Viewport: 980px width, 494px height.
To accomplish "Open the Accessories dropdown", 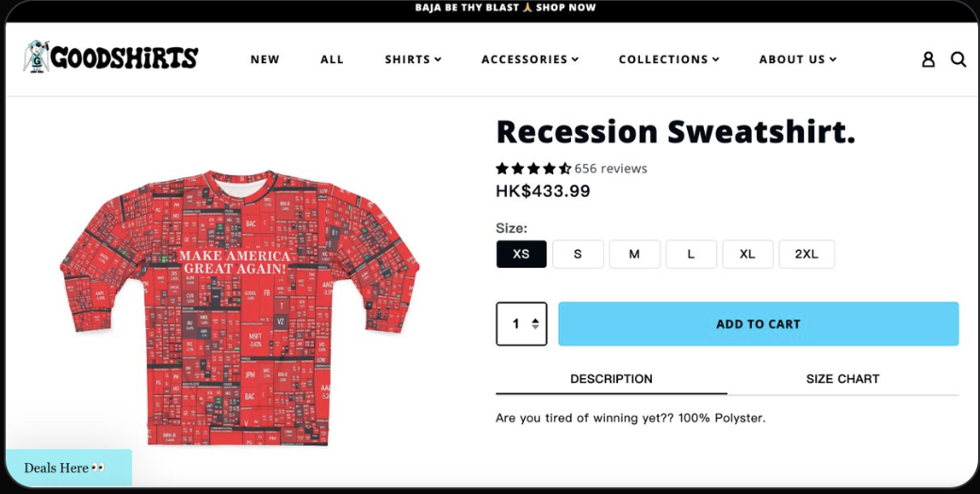I will (x=530, y=59).
